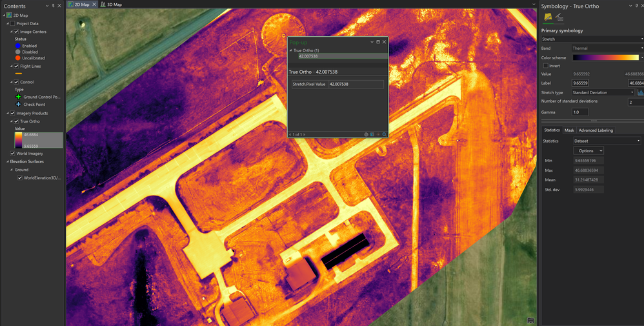Viewport: 644px width, 326px height.
Task: Go to next pop-up result arrow
Action: (x=305, y=134)
